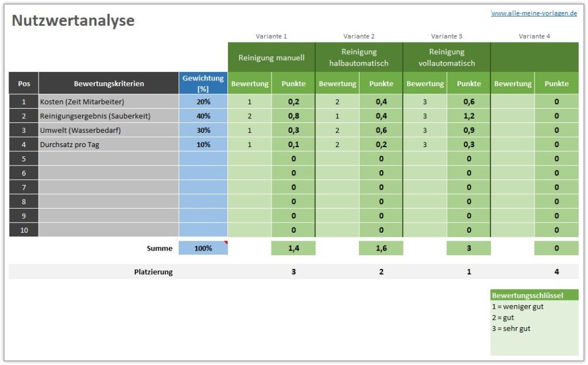
Task: Click the 'Umwelt (Wasserbedarf)' criterion cell
Action: (x=109, y=130)
